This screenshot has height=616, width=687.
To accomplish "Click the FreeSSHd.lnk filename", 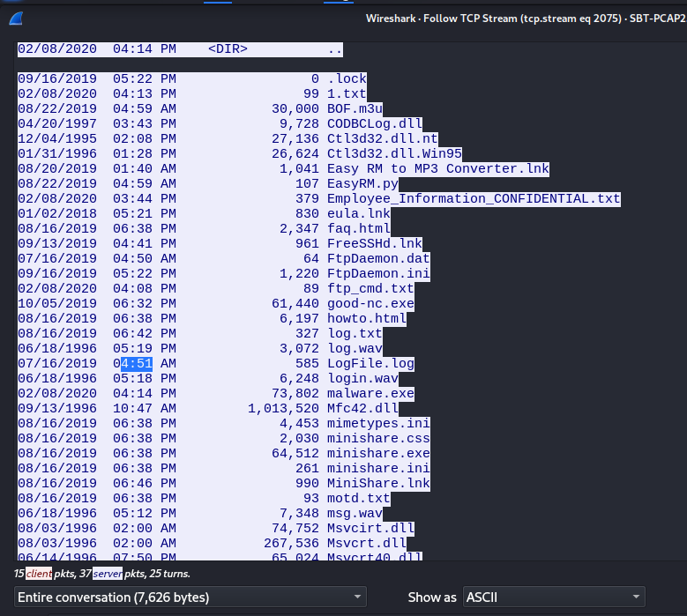I will point(375,243).
